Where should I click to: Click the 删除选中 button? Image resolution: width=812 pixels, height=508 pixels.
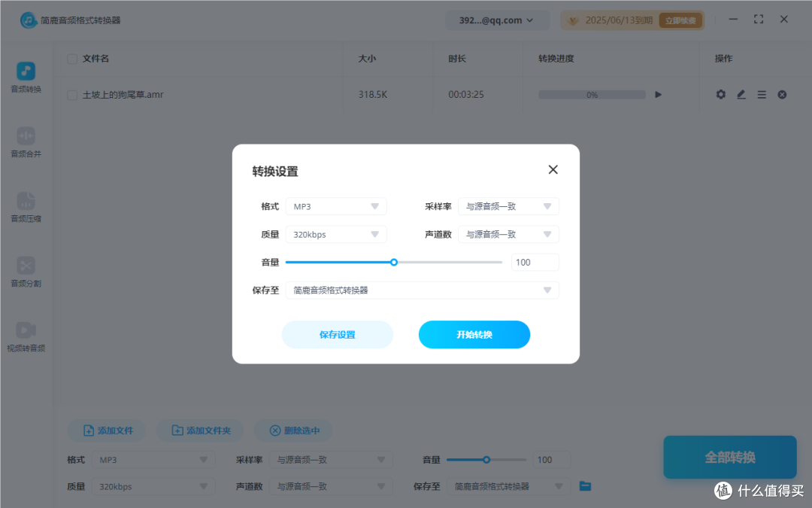tap(293, 430)
